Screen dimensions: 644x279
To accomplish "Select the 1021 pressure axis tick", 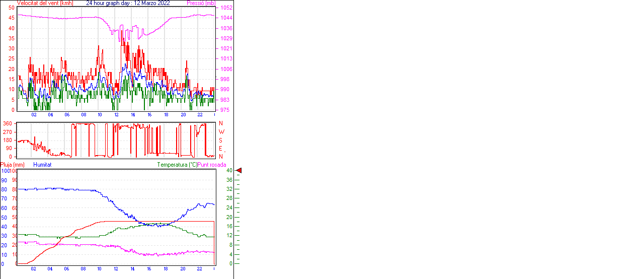I will pyautogui.click(x=226, y=49).
